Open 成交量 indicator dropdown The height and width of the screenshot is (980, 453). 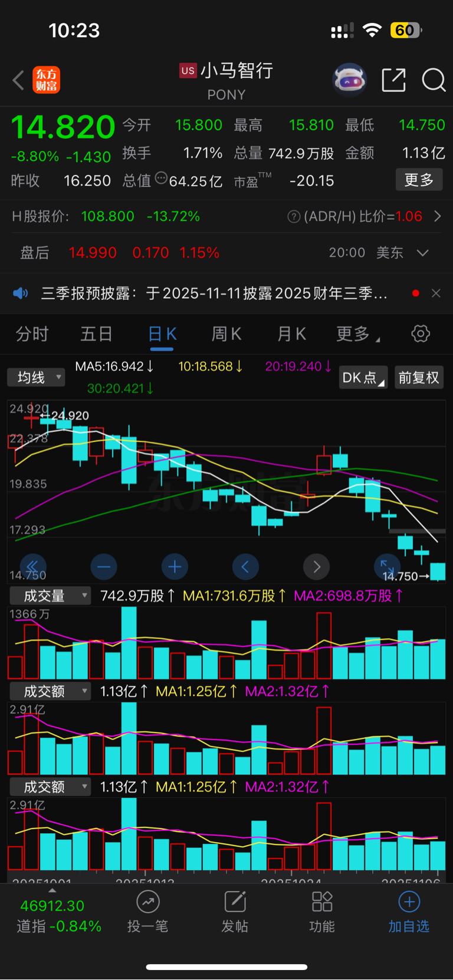point(50,596)
